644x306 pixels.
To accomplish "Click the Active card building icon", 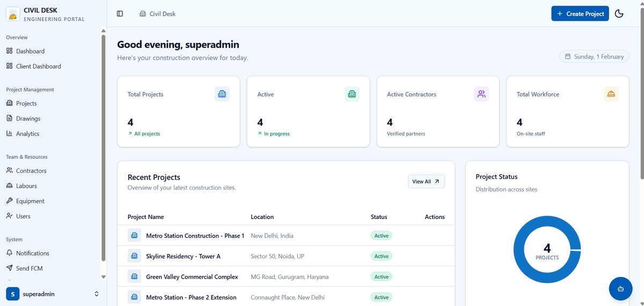I will (x=352, y=94).
